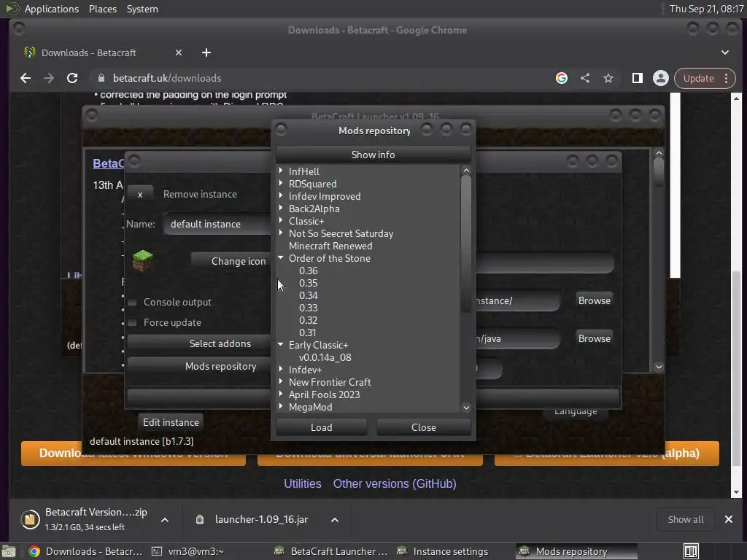This screenshot has height=560, width=747.
Task: Enable the Console output checkbox
Action: [133, 303]
